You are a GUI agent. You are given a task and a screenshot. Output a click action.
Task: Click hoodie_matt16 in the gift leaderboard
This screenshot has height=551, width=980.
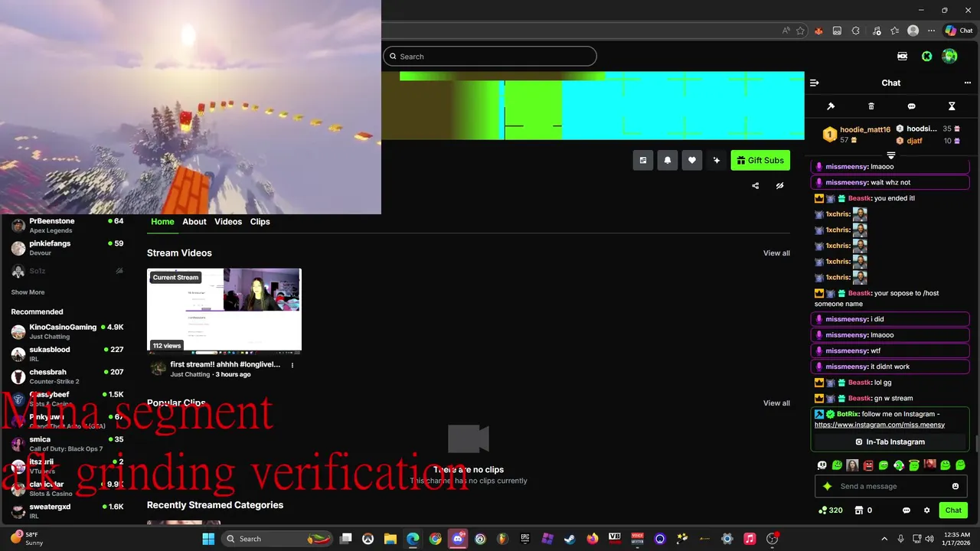(865, 130)
